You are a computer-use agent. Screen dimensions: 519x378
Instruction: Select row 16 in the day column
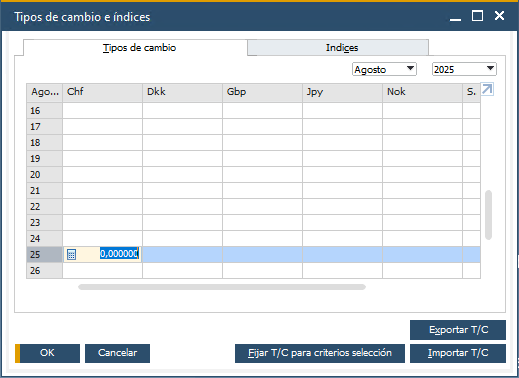pos(44,111)
